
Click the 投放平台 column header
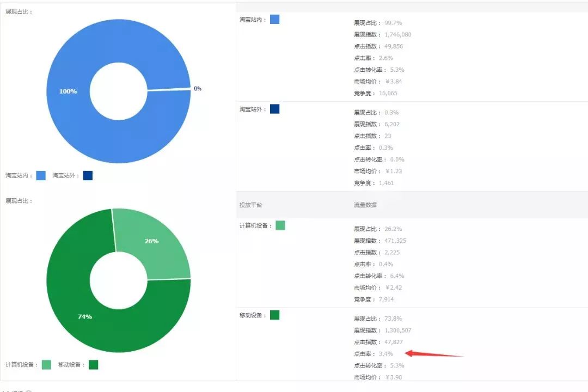(x=251, y=205)
